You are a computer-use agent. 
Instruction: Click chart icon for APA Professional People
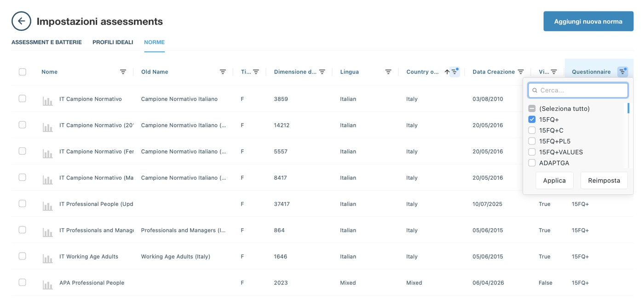tap(47, 285)
